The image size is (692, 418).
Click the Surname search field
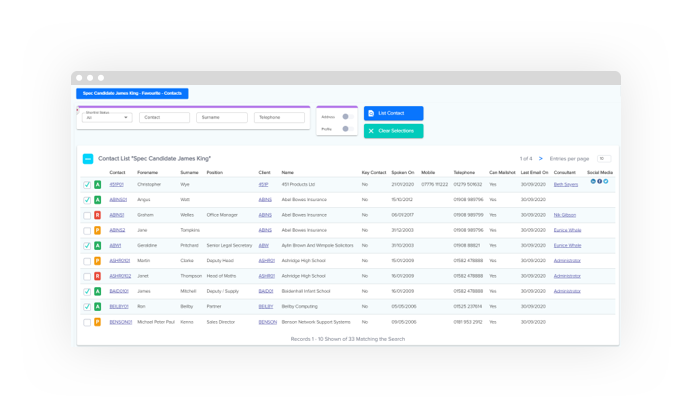(222, 117)
